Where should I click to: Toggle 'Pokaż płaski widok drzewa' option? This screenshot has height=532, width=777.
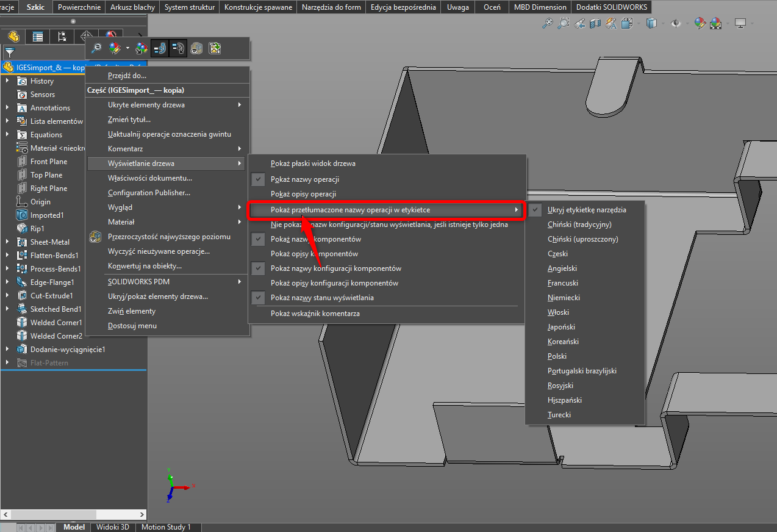[313, 164]
